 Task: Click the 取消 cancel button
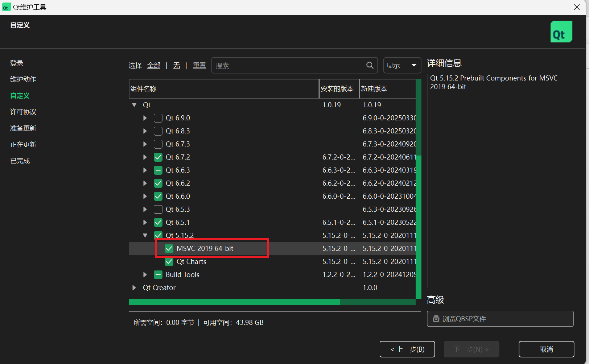click(x=547, y=349)
